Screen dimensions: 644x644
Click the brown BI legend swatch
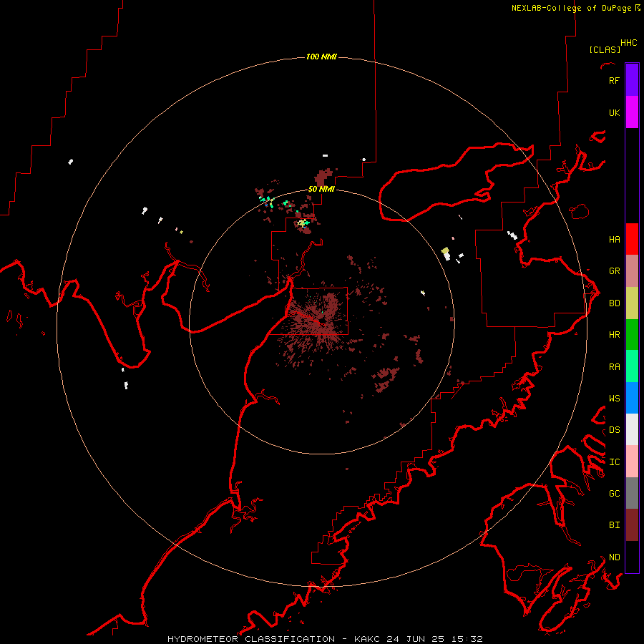coord(632,525)
